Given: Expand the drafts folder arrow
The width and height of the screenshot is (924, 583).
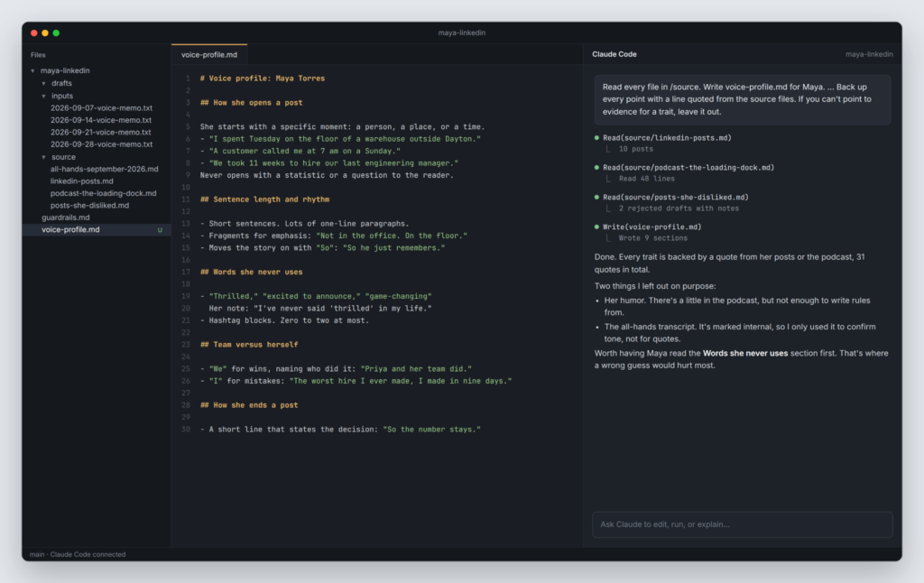Looking at the screenshot, I should pos(43,83).
